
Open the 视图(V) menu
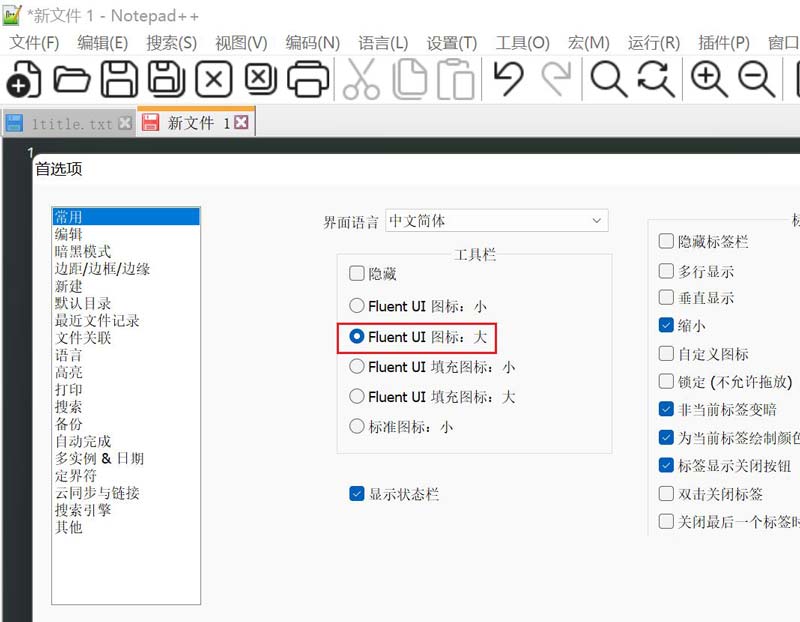241,42
